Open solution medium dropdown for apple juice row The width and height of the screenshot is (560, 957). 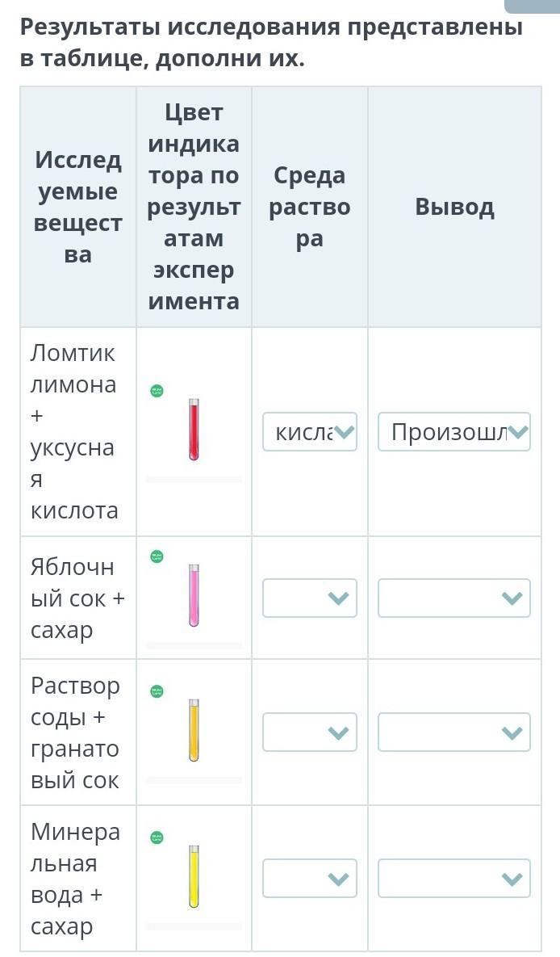pos(310,598)
